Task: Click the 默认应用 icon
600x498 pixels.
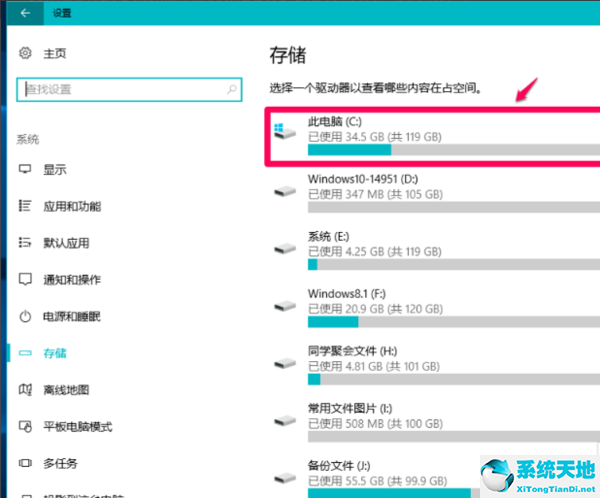Action: click(x=25, y=242)
